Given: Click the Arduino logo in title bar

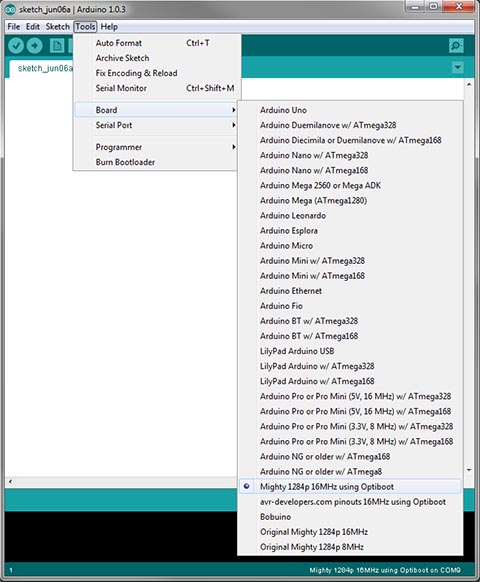Looking at the screenshot, I should (10, 10).
